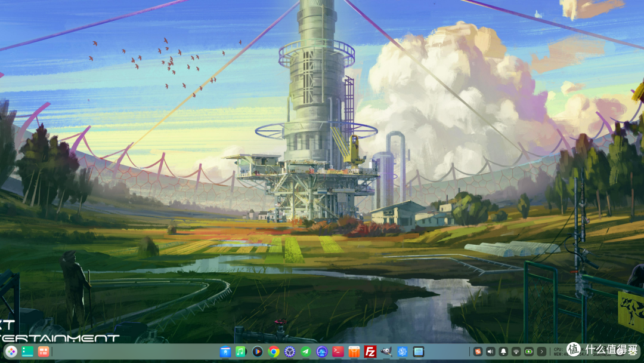Launch Google Chrome from the dock
644x363 pixels.
(x=274, y=352)
